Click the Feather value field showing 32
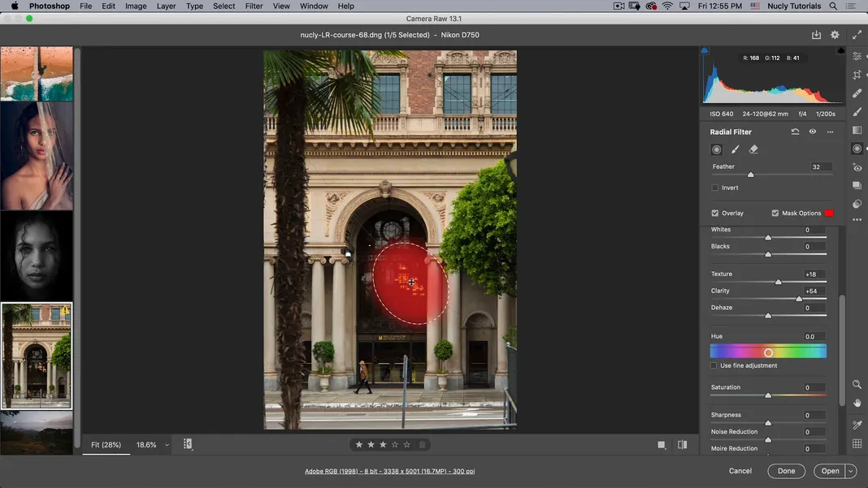 [820, 166]
